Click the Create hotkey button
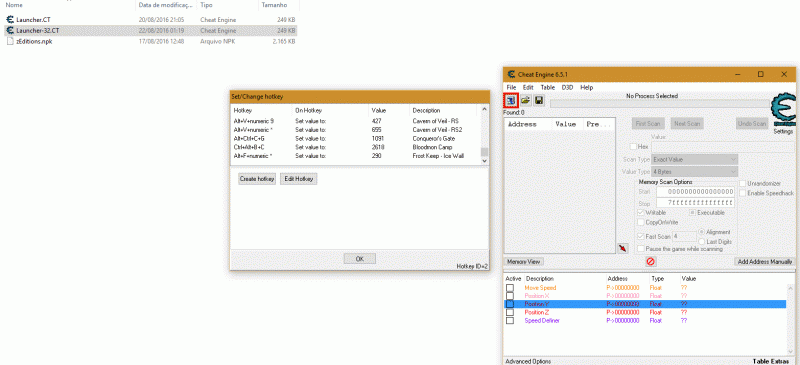 [257, 179]
